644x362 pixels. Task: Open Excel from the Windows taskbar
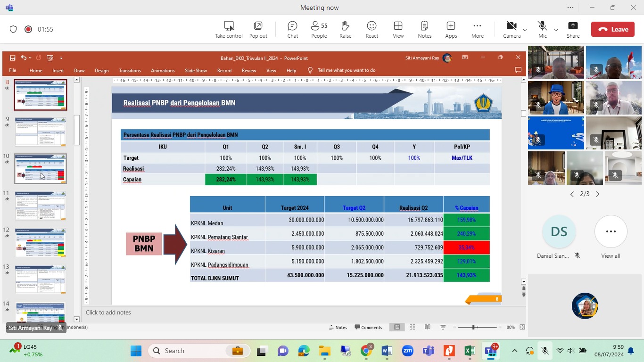point(470,351)
